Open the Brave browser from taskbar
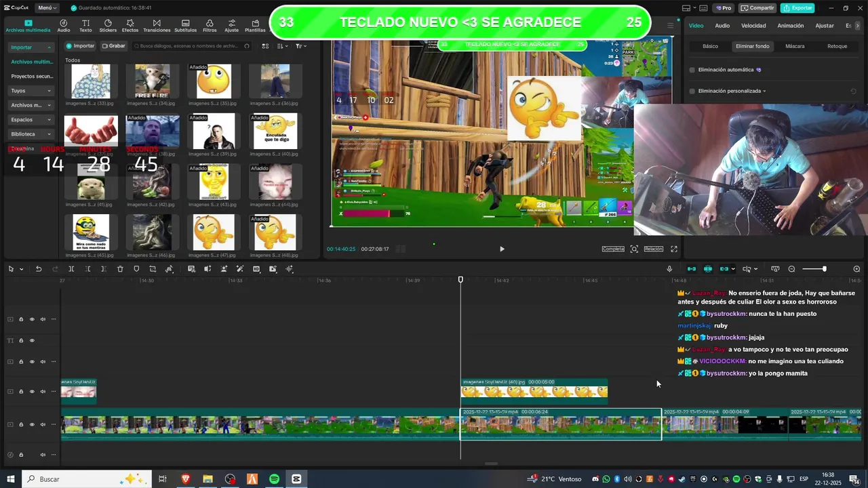This screenshot has width=868, height=488. tap(186, 479)
